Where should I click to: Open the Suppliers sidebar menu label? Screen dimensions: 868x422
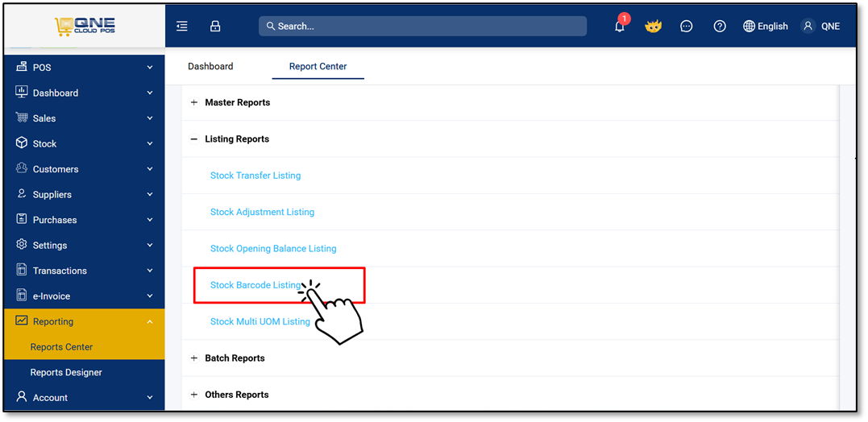[x=52, y=195]
